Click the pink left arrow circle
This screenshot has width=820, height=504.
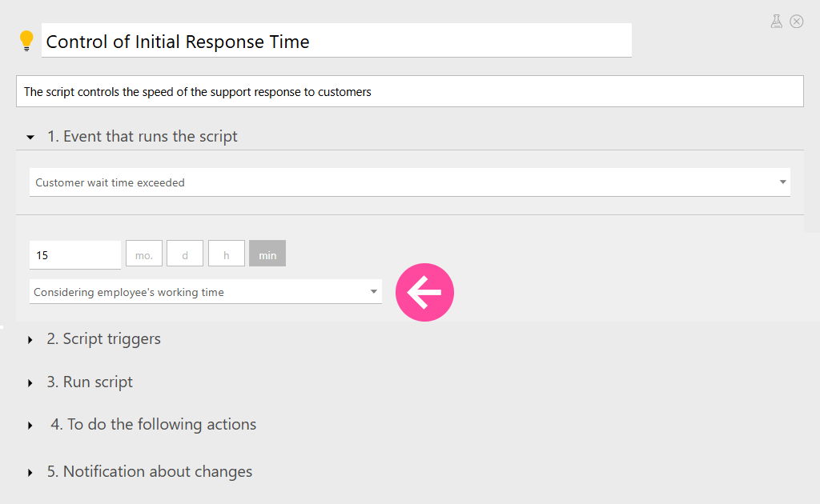pyautogui.click(x=424, y=293)
